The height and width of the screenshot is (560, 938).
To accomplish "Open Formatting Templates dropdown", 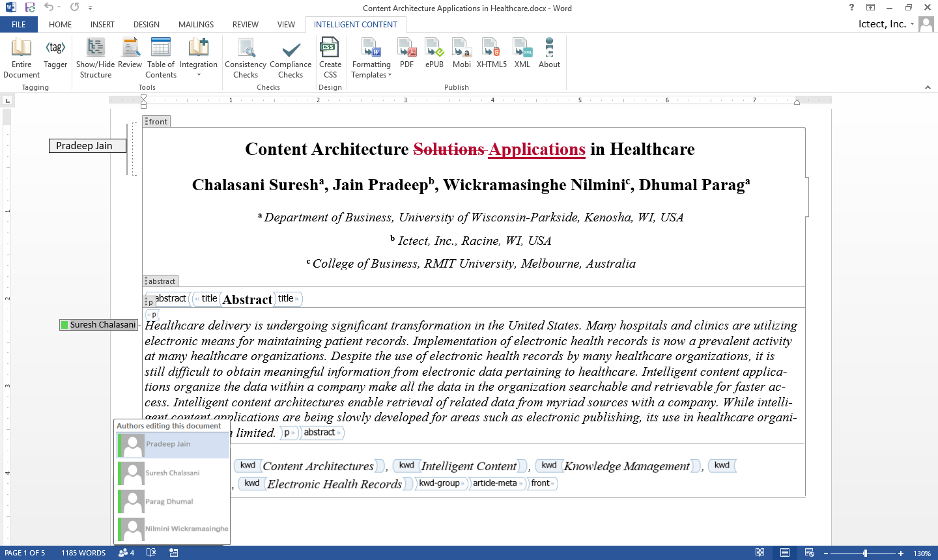I will coord(371,58).
